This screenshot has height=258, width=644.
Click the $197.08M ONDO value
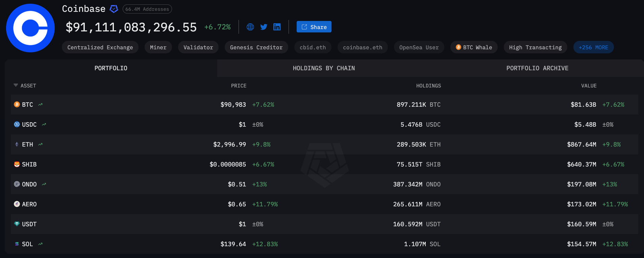[x=581, y=184]
